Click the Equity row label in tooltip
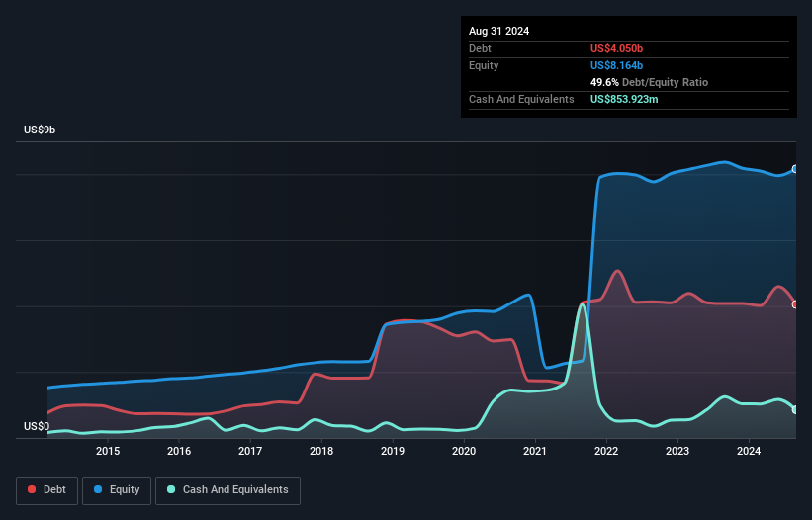This screenshot has height=520, width=812. pos(484,65)
